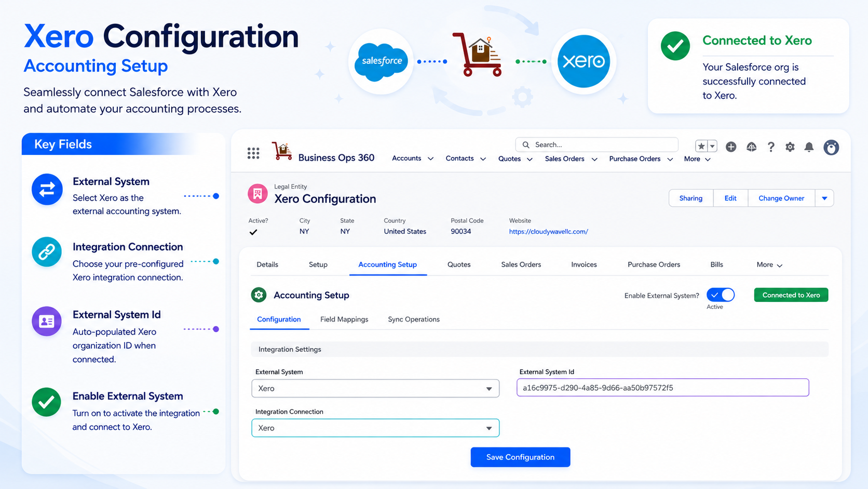Image resolution: width=868 pixels, height=489 pixels.
Task: Expand the Quotes nav chevron
Action: (530, 160)
